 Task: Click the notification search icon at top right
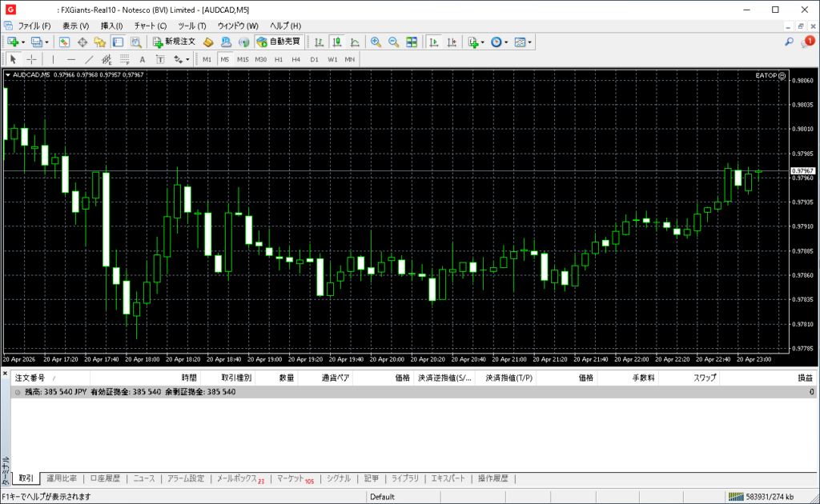[789, 42]
